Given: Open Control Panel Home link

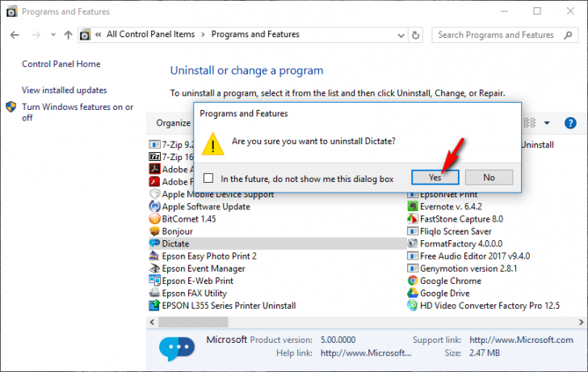Looking at the screenshot, I should (x=61, y=64).
